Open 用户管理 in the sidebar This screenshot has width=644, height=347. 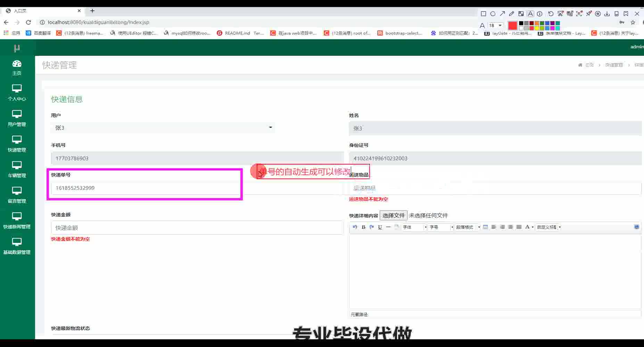[17, 118]
